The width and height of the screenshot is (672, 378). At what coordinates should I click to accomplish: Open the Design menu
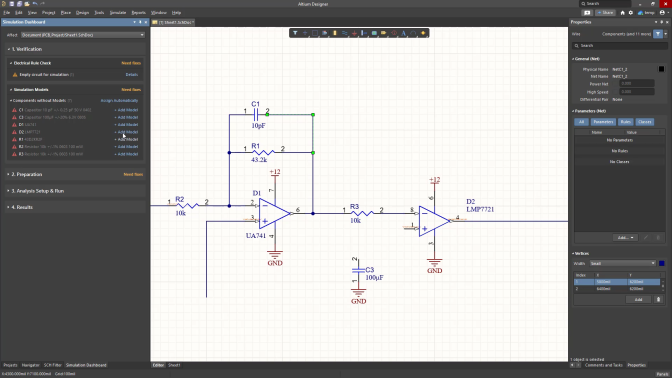point(82,13)
